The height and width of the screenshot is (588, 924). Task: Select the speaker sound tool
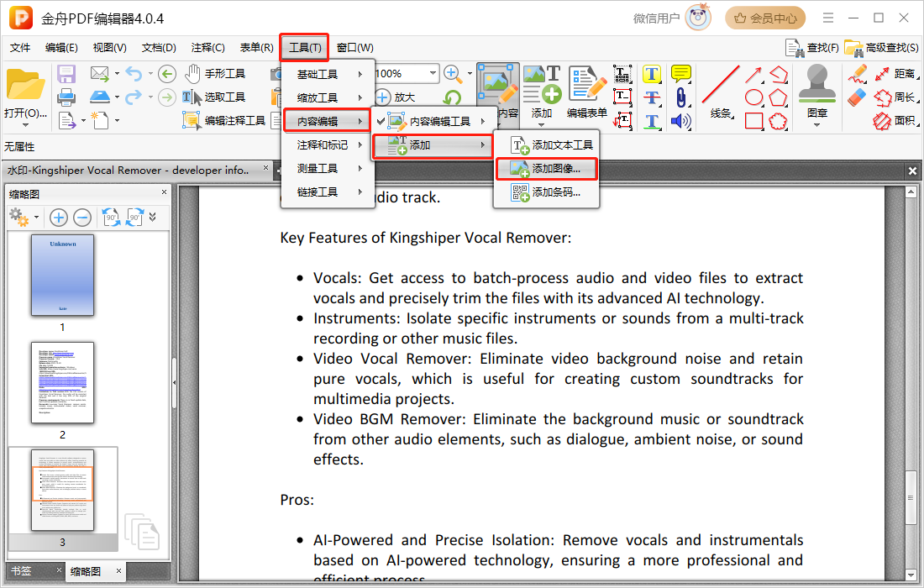coord(680,121)
